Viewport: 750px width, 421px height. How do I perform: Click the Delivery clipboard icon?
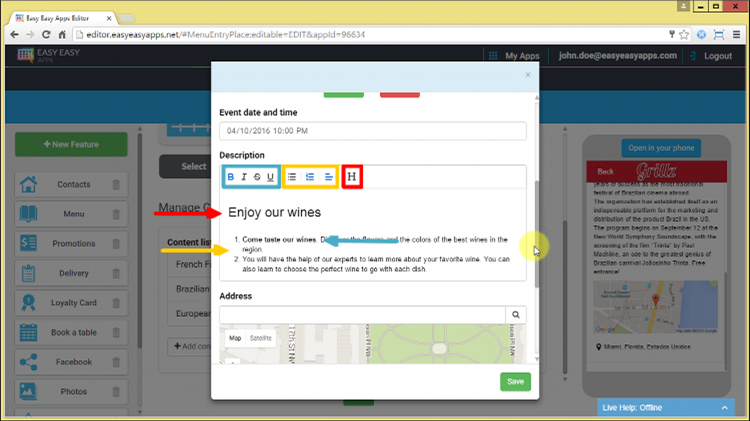click(x=28, y=273)
